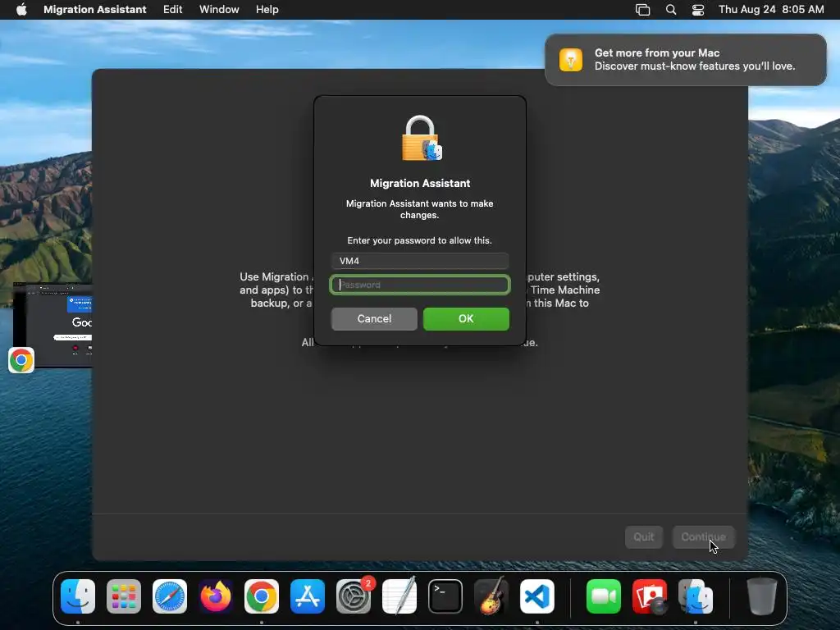Open Photo Booth from the Dock
This screenshot has height=630, width=840.
pos(650,596)
